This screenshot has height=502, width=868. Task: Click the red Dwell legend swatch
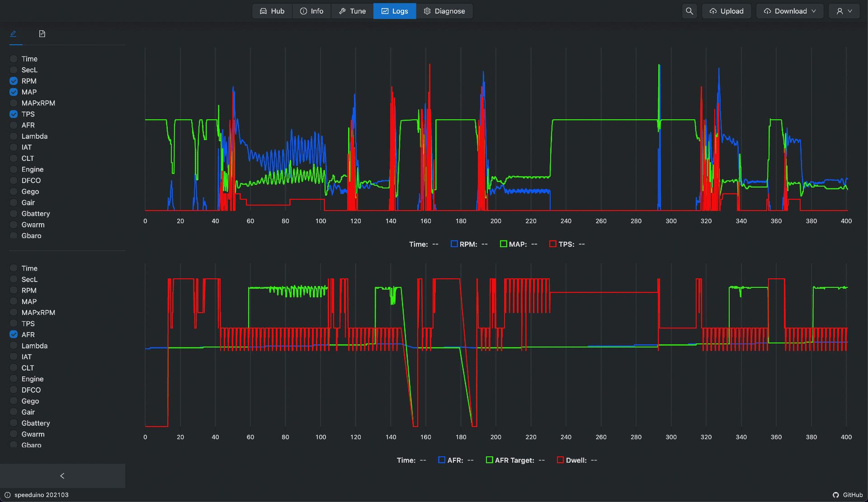click(x=561, y=460)
